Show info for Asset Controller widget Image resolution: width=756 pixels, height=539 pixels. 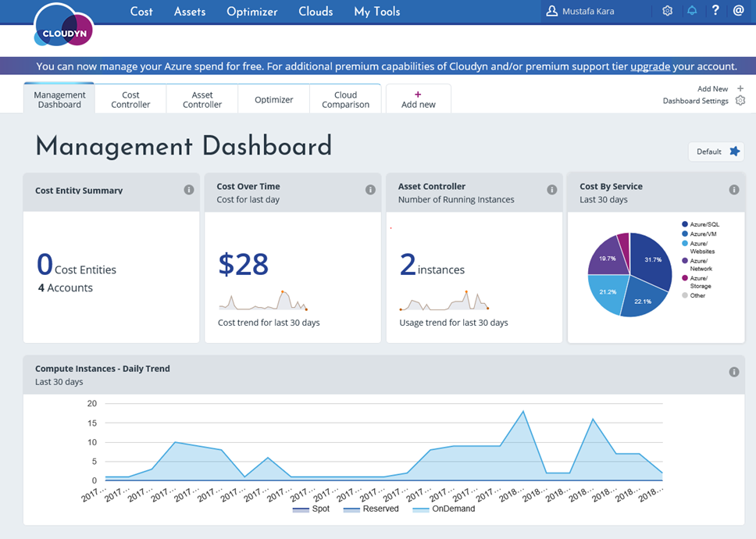552,190
